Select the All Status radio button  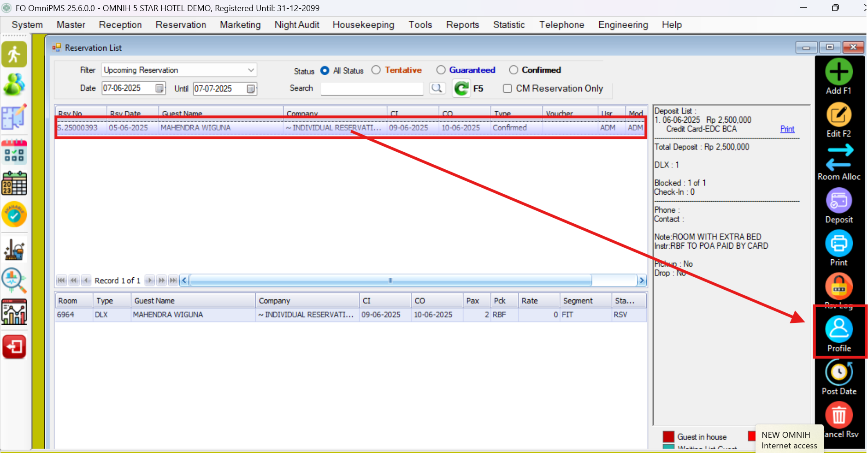(325, 70)
